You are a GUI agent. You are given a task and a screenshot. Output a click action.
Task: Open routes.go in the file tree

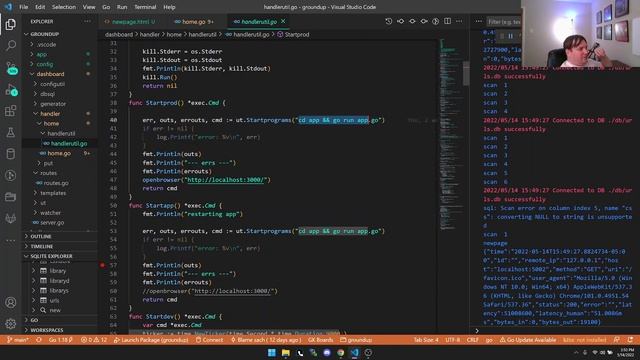point(56,183)
